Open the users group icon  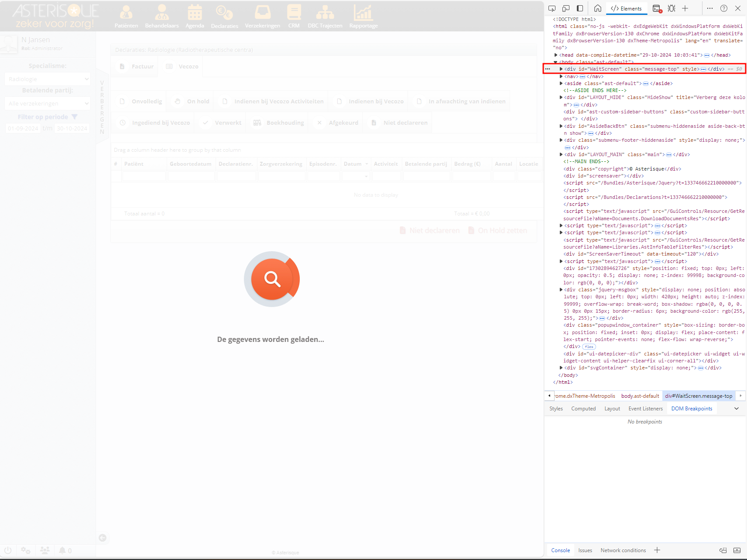(45, 550)
